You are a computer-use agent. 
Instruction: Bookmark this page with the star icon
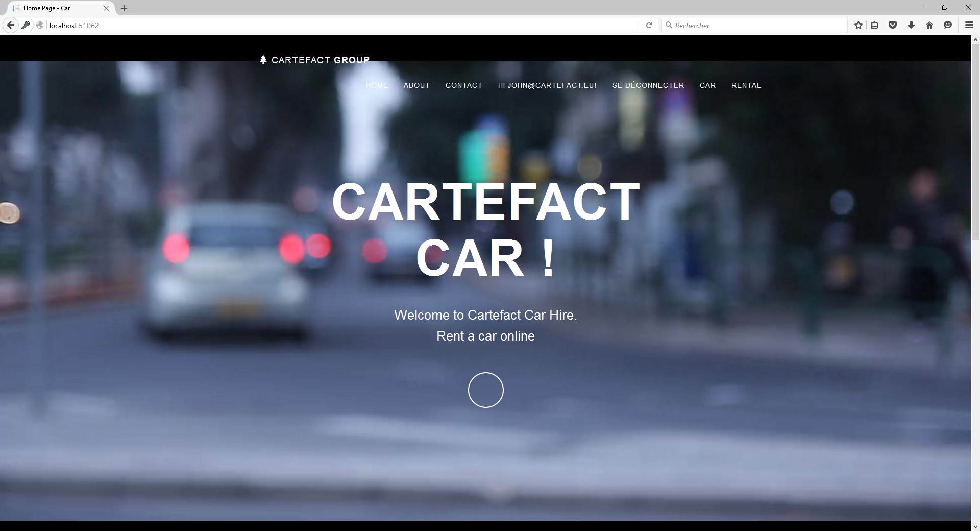[859, 25]
